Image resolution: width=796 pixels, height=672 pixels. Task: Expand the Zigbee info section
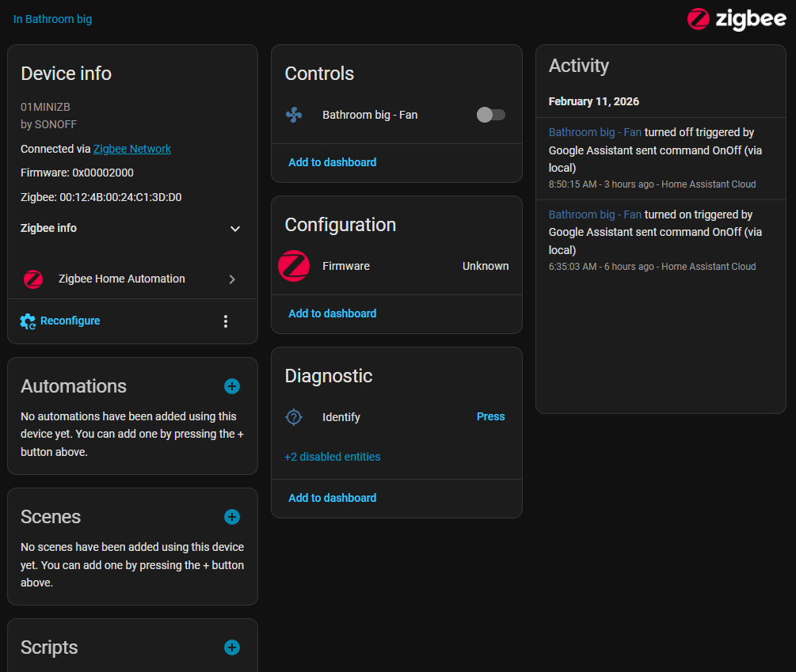[234, 228]
